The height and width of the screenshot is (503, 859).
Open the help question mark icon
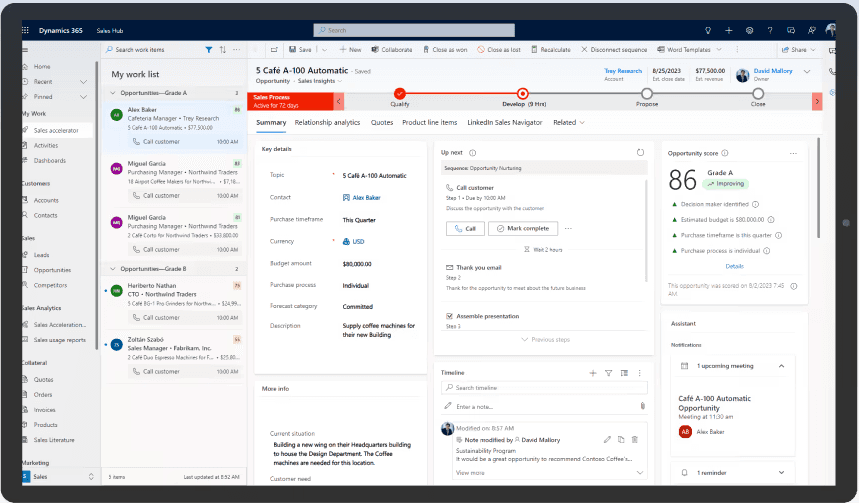pos(770,31)
